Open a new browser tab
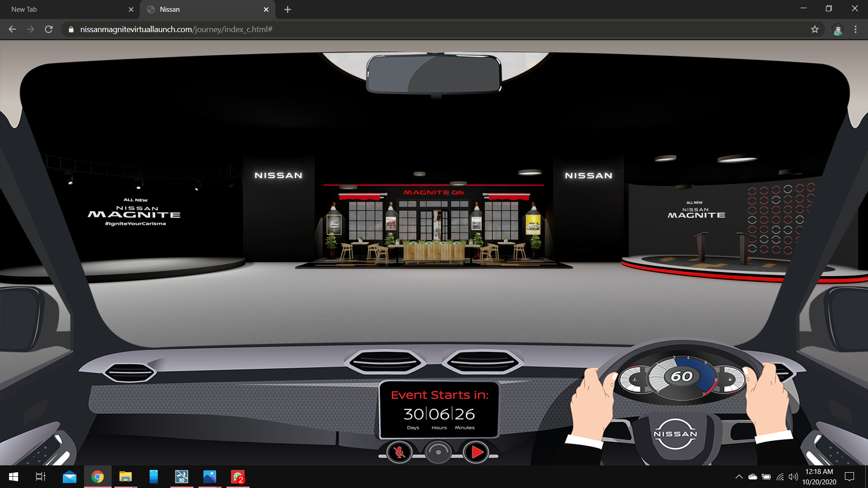Viewport: 868px width, 488px height. point(288,9)
